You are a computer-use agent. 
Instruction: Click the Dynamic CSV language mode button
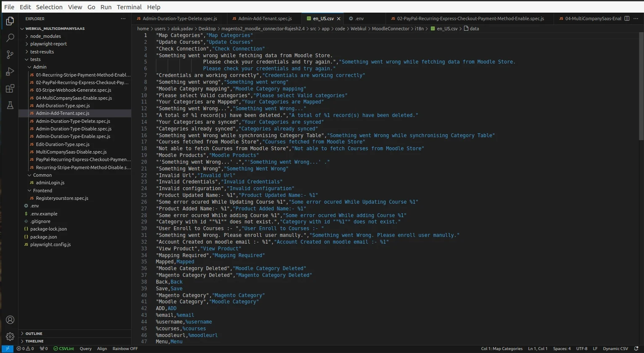pos(615,349)
